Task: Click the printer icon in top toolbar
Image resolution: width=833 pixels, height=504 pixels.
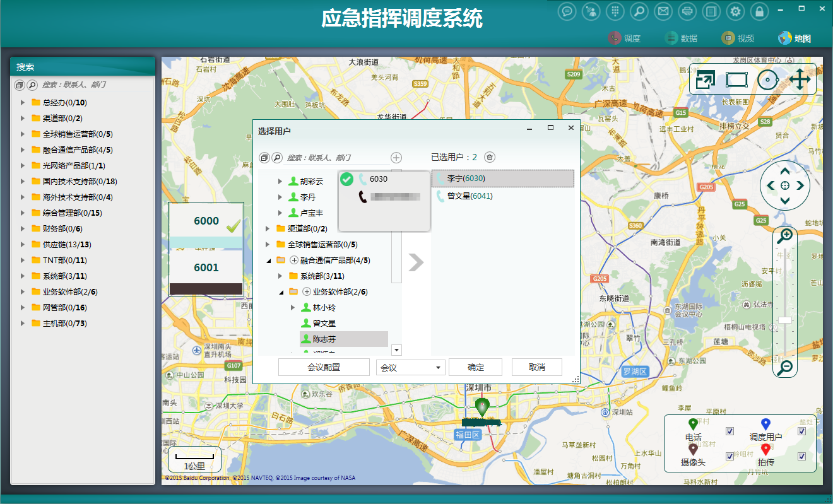Action: pos(687,11)
